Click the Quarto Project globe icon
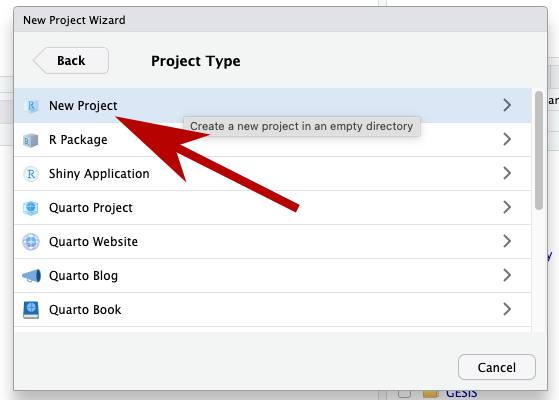559x400 pixels. (x=31, y=208)
